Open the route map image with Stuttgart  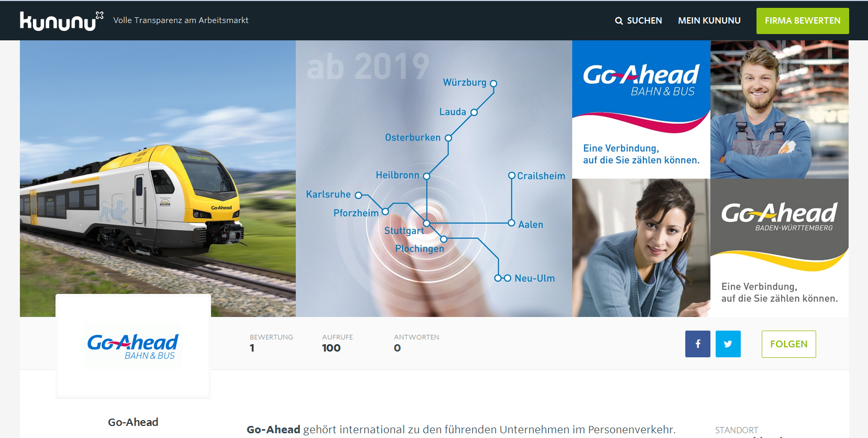pos(434,179)
